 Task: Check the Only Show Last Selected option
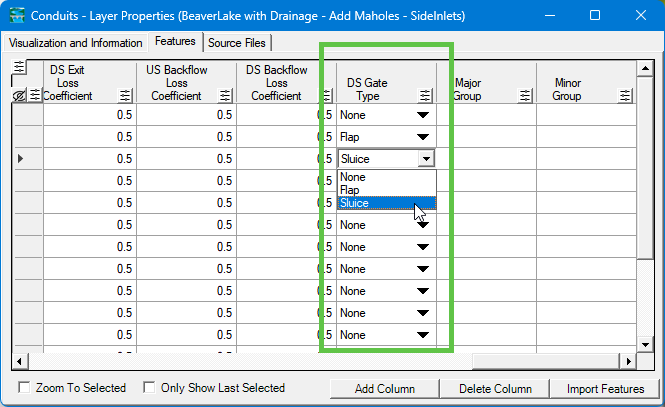tap(150, 388)
